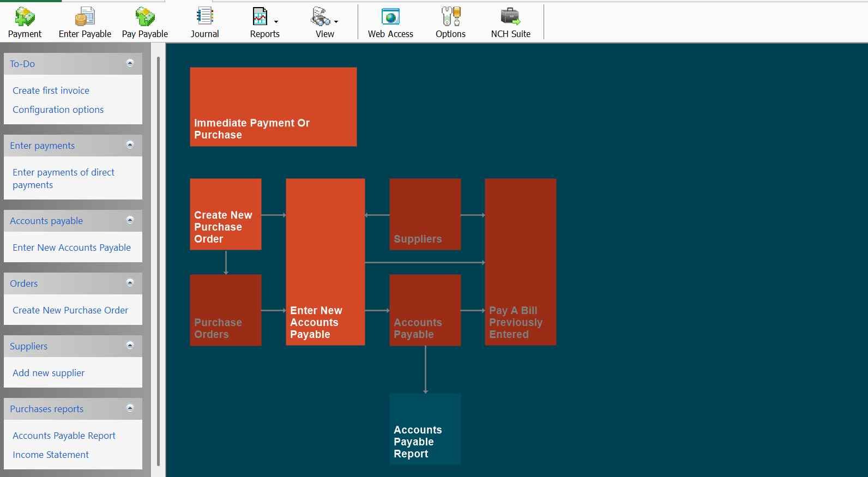Screen dimensions: 868x477
Task: Open the Income Statement report link
Action: click(x=51, y=455)
